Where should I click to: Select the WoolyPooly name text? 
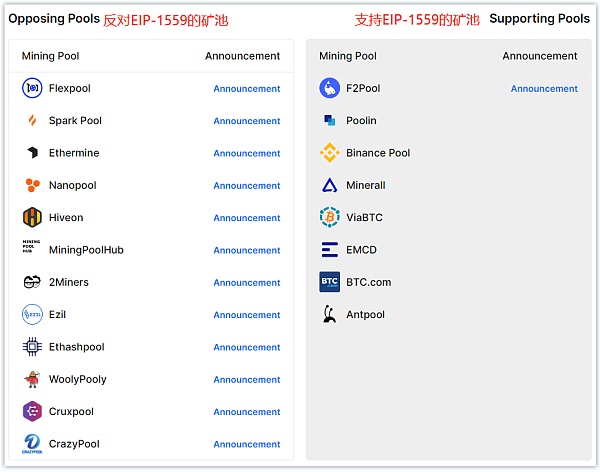pyautogui.click(x=78, y=379)
